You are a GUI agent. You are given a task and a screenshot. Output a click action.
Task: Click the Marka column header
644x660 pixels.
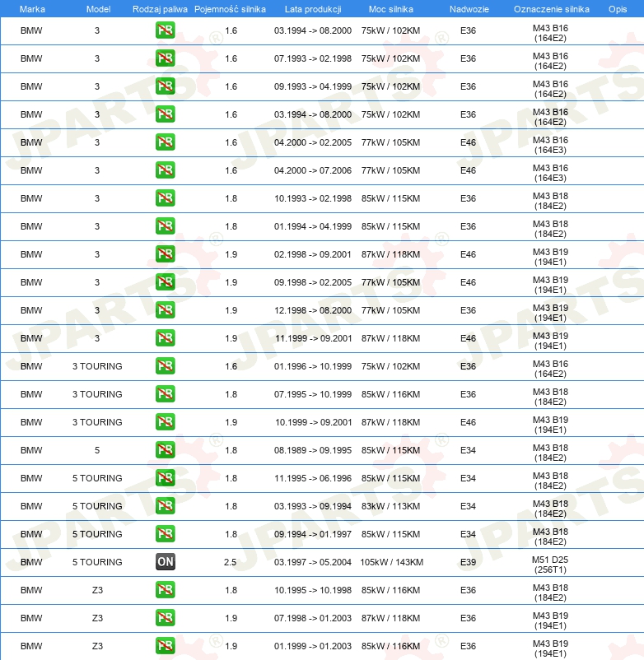coord(32,9)
